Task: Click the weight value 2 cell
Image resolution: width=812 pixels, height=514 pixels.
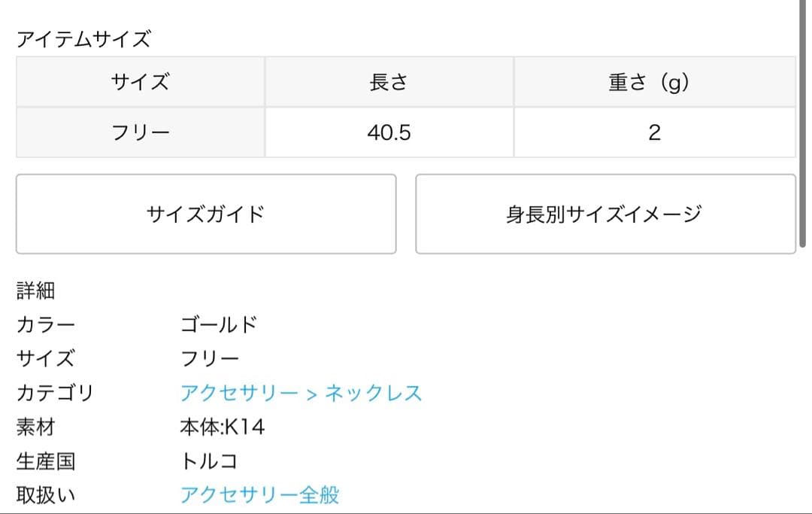Action: (x=654, y=132)
